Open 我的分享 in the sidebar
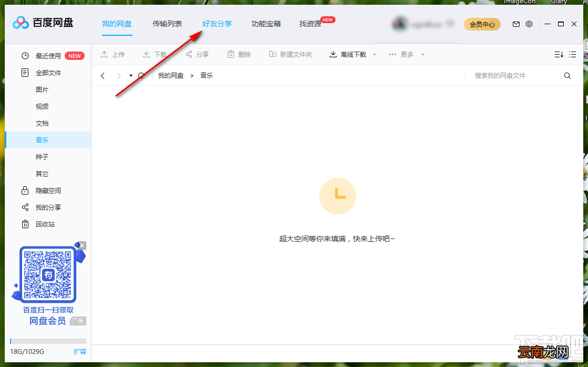This screenshot has height=367, width=588. [48, 207]
